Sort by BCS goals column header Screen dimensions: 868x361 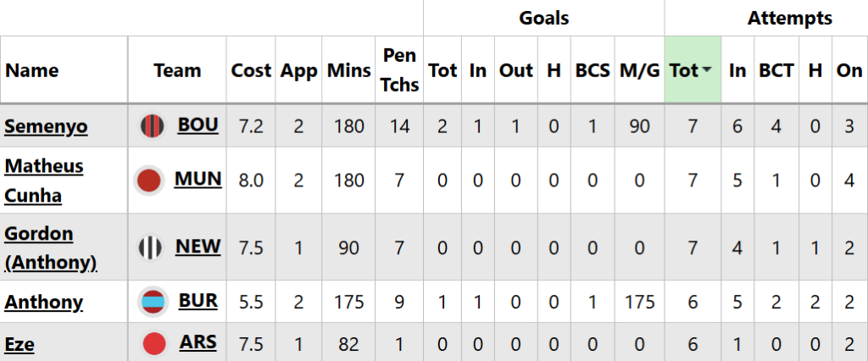pos(593,70)
